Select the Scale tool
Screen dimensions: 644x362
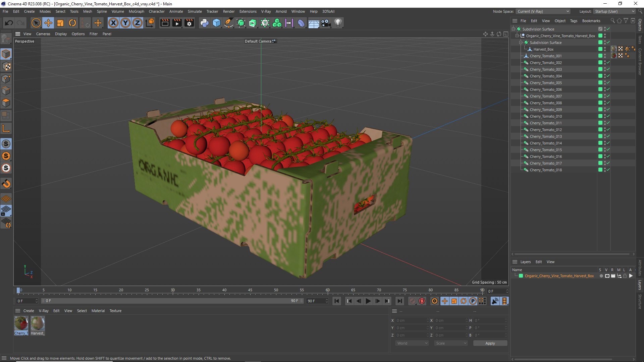pyautogui.click(x=60, y=23)
